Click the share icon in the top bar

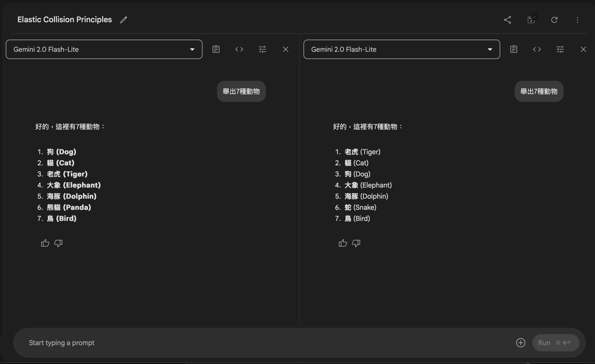click(507, 20)
